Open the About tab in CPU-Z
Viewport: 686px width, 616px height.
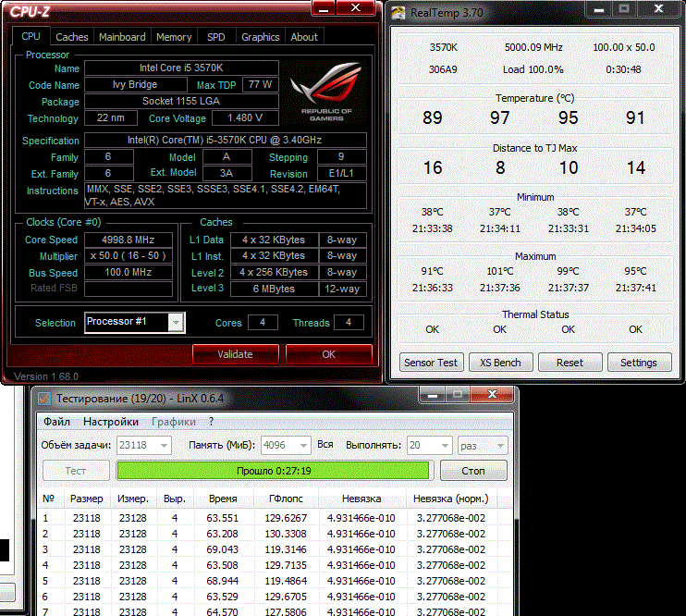click(304, 37)
